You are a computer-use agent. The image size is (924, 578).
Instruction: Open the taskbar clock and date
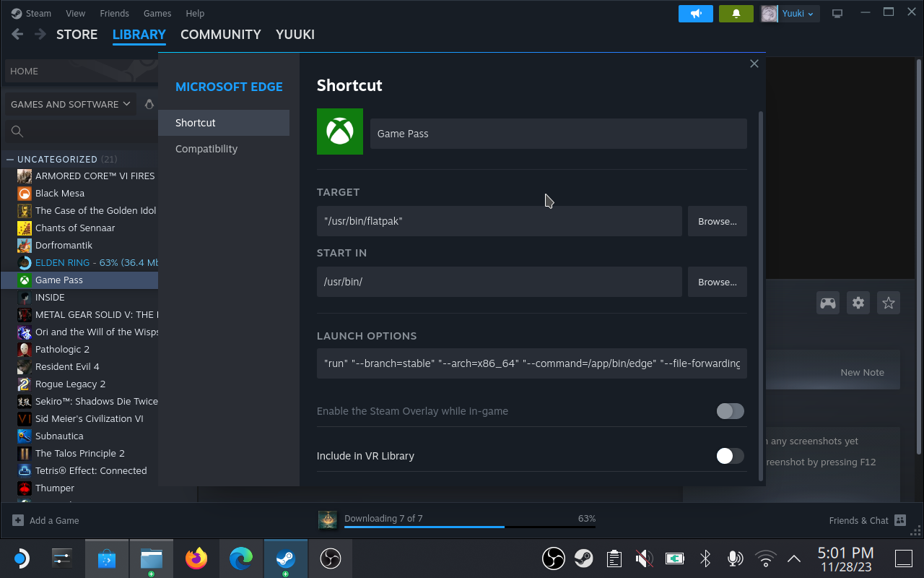pyautogui.click(x=845, y=559)
